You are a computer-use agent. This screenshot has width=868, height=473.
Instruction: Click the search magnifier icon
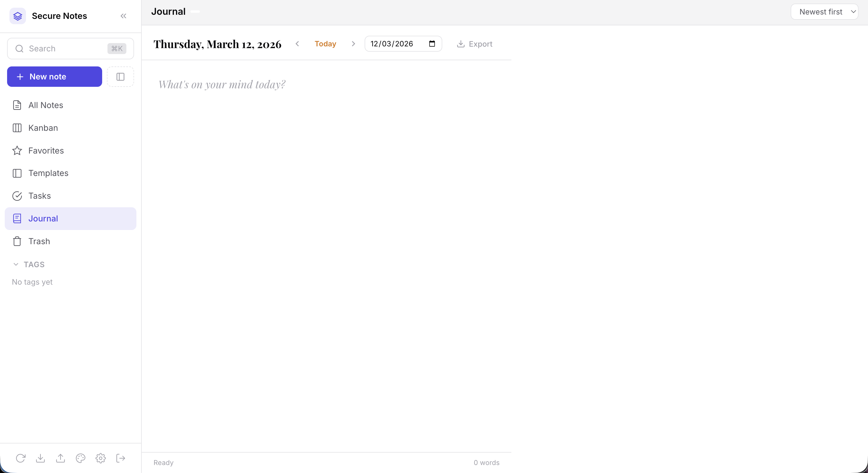point(19,48)
